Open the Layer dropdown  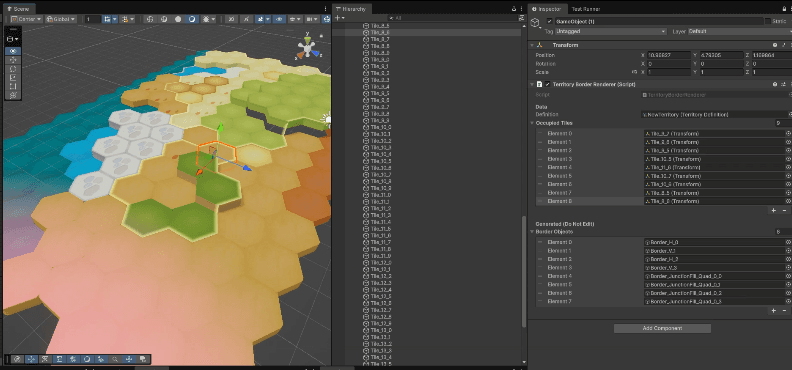[739, 31]
